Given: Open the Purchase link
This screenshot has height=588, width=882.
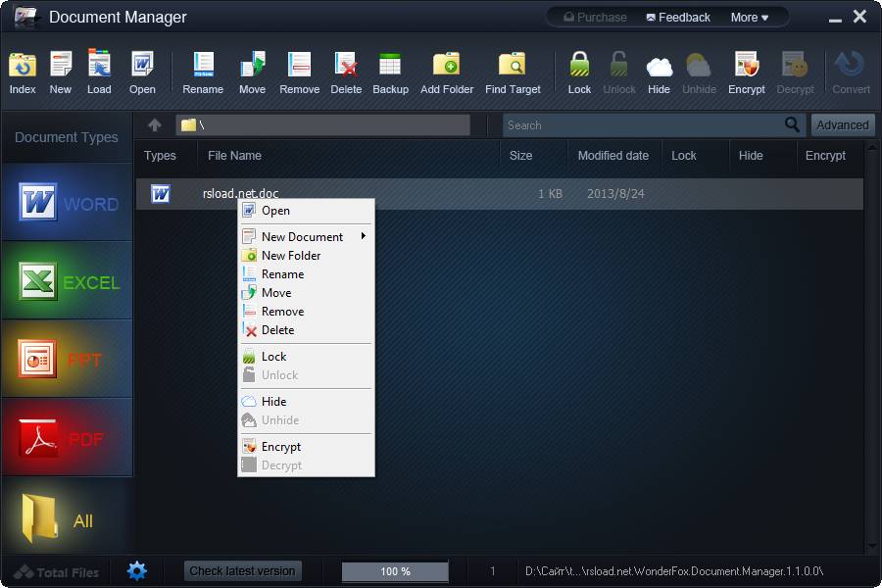Looking at the screenshot, I should 595,18.
